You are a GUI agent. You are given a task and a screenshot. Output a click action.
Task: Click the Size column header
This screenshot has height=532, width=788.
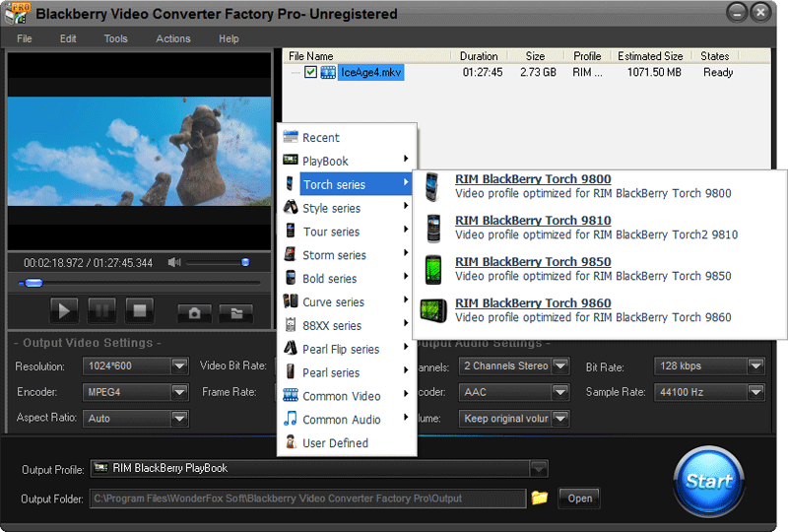point(535,56)
